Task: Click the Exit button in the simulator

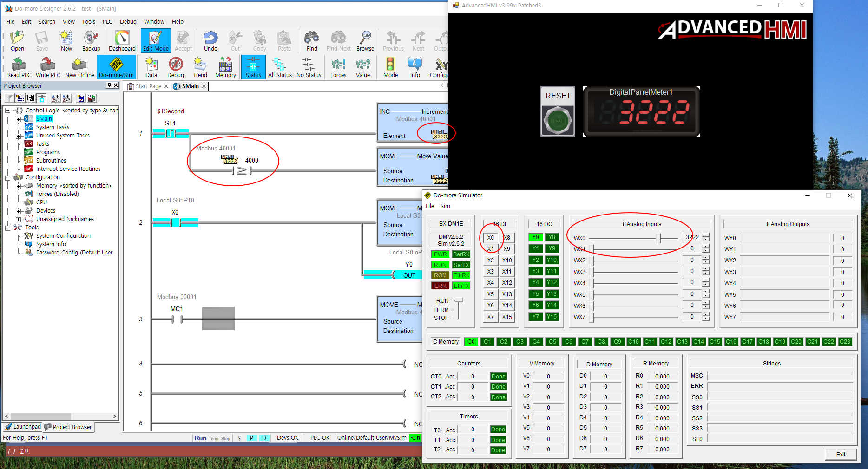Action: click(x=841, y=454)
